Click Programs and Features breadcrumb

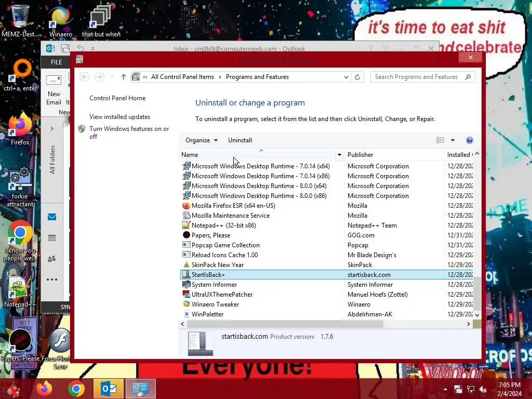257,77
